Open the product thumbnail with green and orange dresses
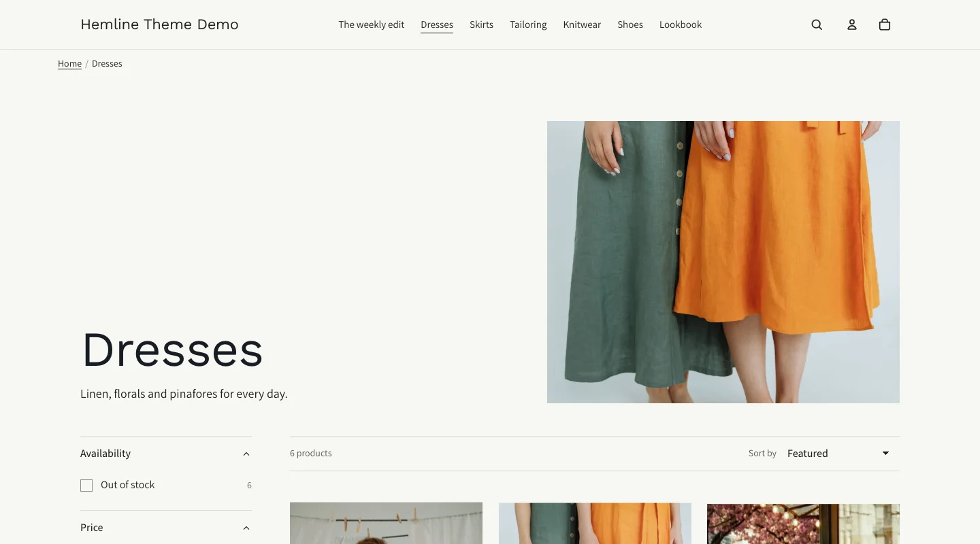This screenshot has width=980, height=544. tap(595, 523)
